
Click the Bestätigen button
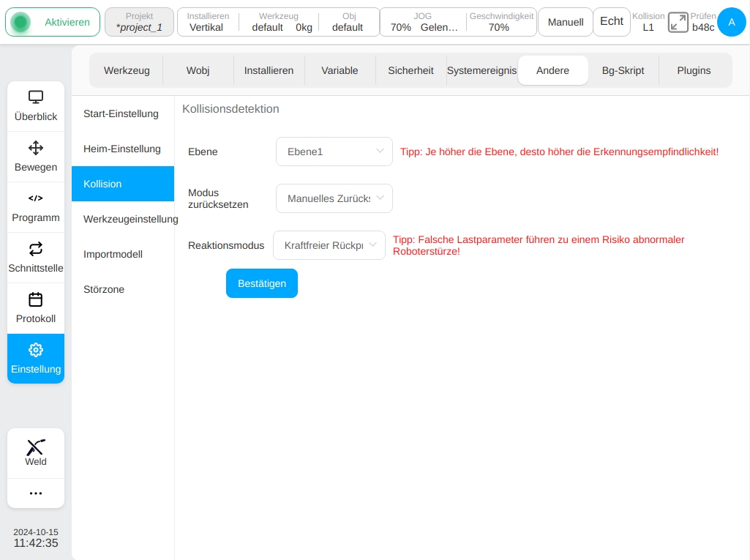(x=262, y=283)
